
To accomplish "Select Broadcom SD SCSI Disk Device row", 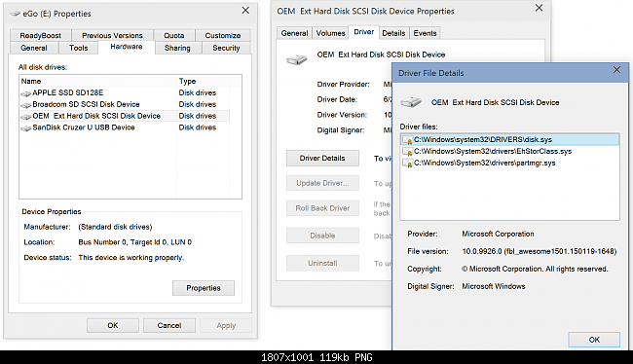I will 125,104.
